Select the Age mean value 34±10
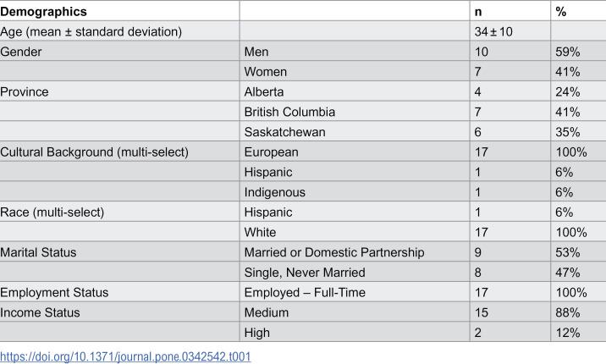This screenshot has width=606, height=364. click(x=493, y=31)
